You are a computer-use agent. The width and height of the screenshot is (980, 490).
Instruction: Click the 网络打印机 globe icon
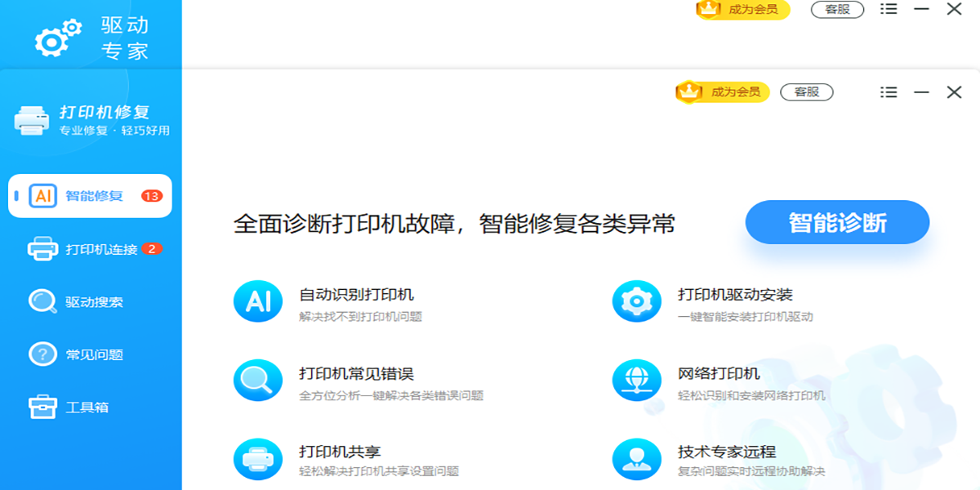[x=636, y=381]
